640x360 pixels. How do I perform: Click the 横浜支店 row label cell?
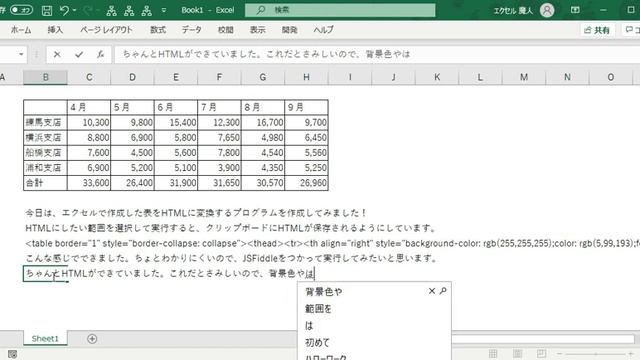pos(45,138)
